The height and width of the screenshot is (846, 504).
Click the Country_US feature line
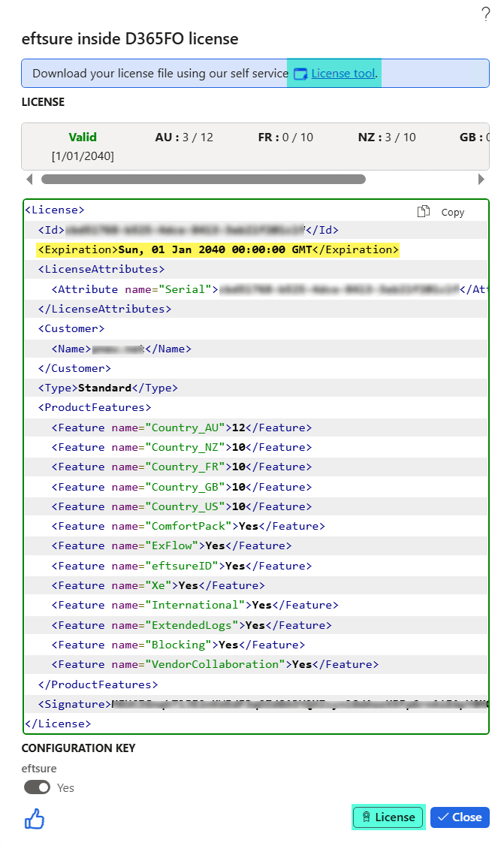point(181,506)
